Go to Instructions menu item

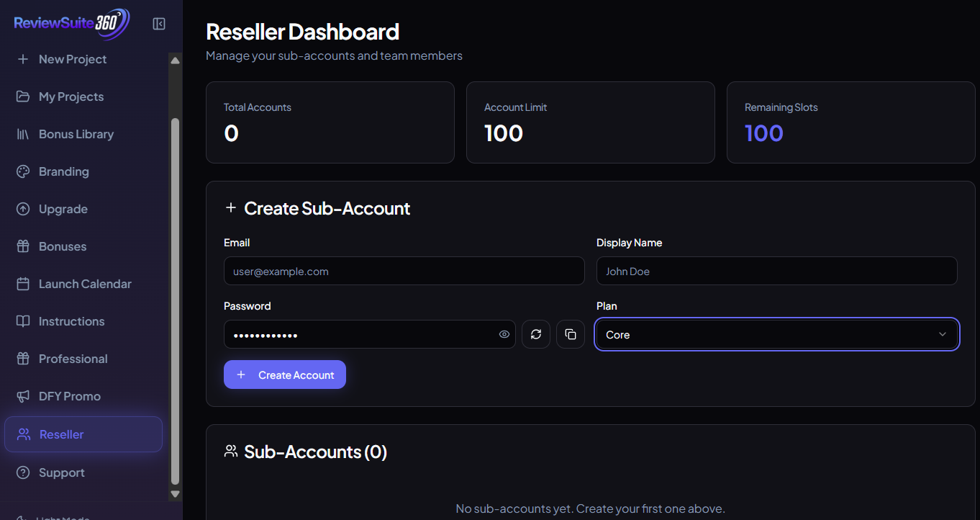point(71,321)
